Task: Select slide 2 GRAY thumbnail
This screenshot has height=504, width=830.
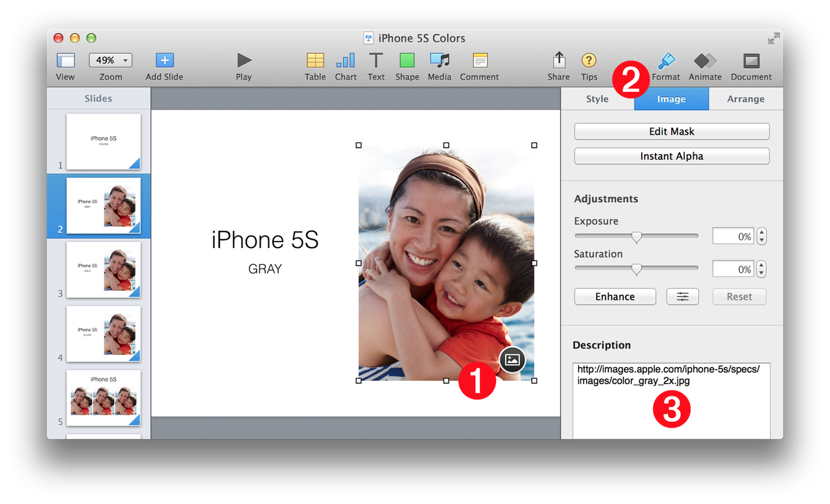Action: 104,205
